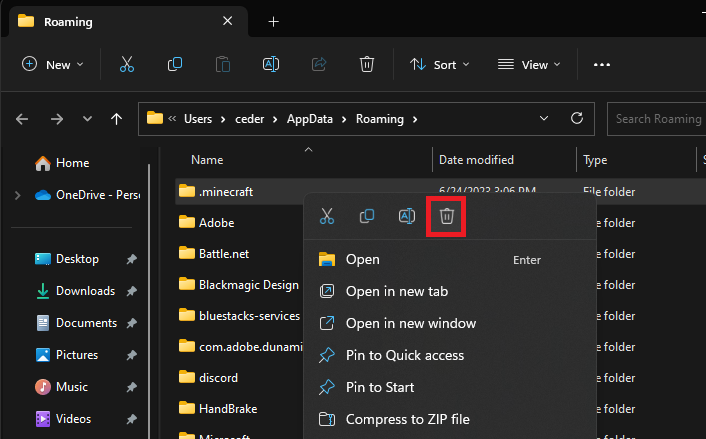The image size is (706, 439).
Task: Click the toolbar Delete trash icon
Action: pos(367,64)
